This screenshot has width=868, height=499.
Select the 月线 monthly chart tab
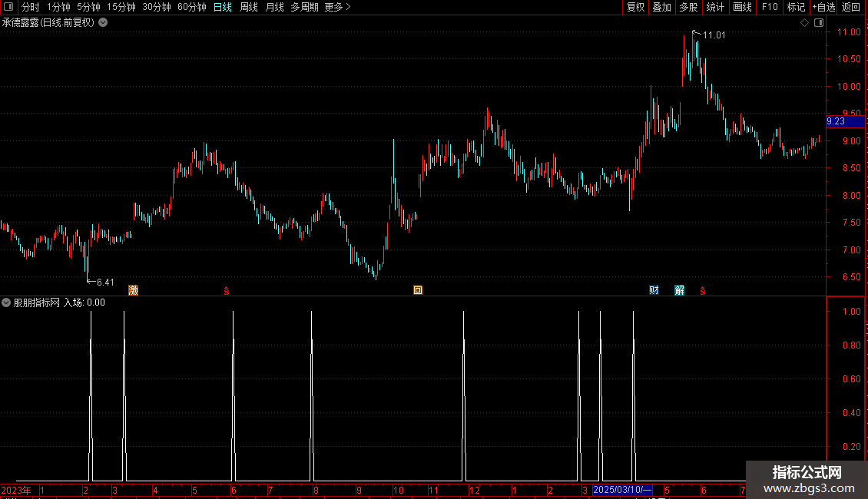274,7
